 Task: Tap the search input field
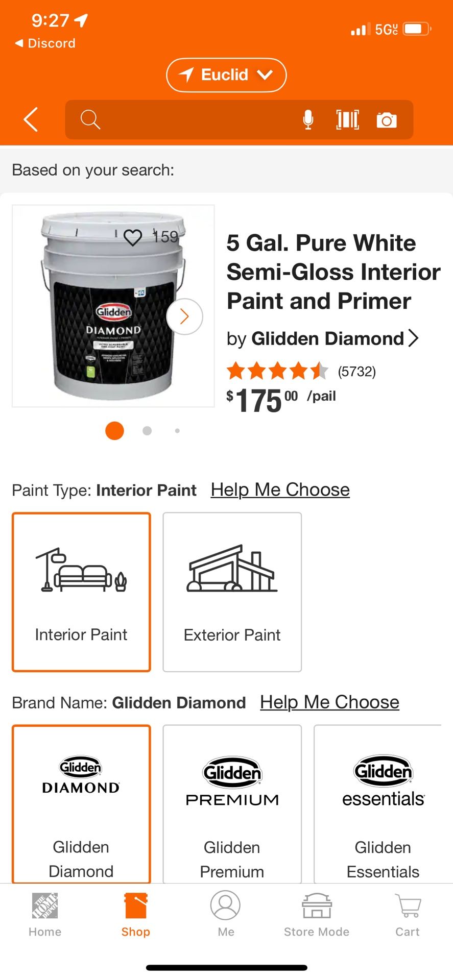(x=194, y=120)
